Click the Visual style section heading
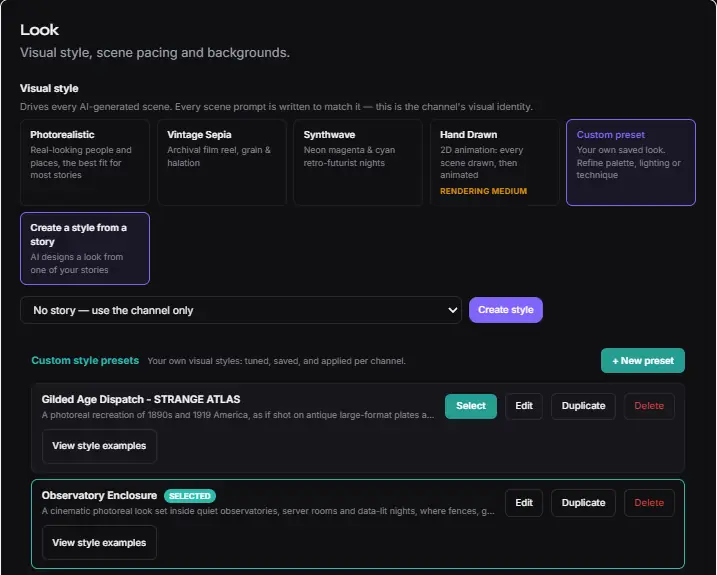The width and height of the screenshot is (717, 575). point(49,88)
